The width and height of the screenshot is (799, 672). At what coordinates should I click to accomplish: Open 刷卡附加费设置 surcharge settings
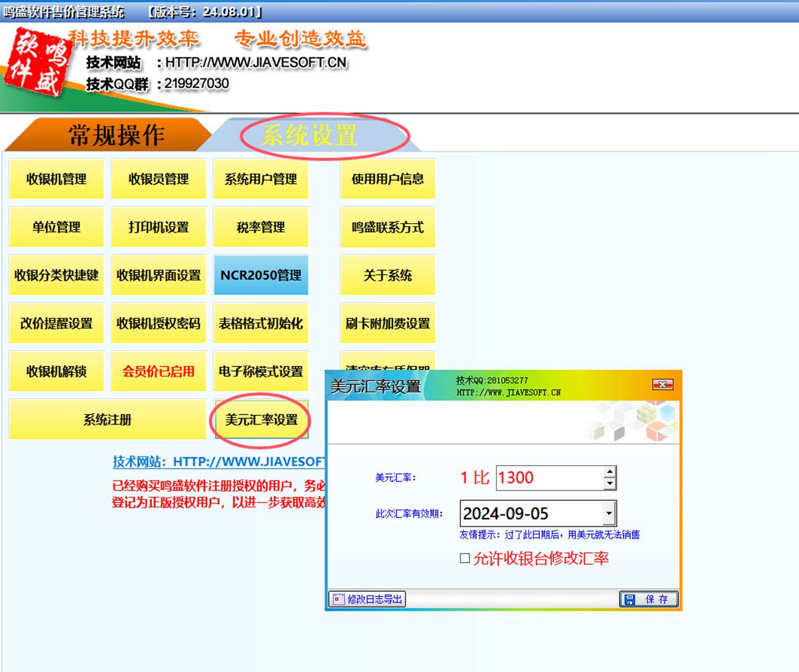(388, 324)
